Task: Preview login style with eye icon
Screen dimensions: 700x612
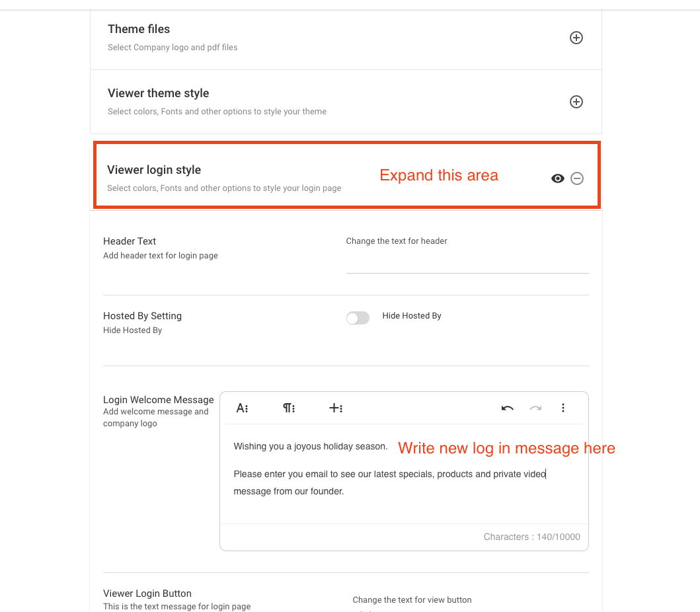Action: pyautogui.click(x=558, y=178)
